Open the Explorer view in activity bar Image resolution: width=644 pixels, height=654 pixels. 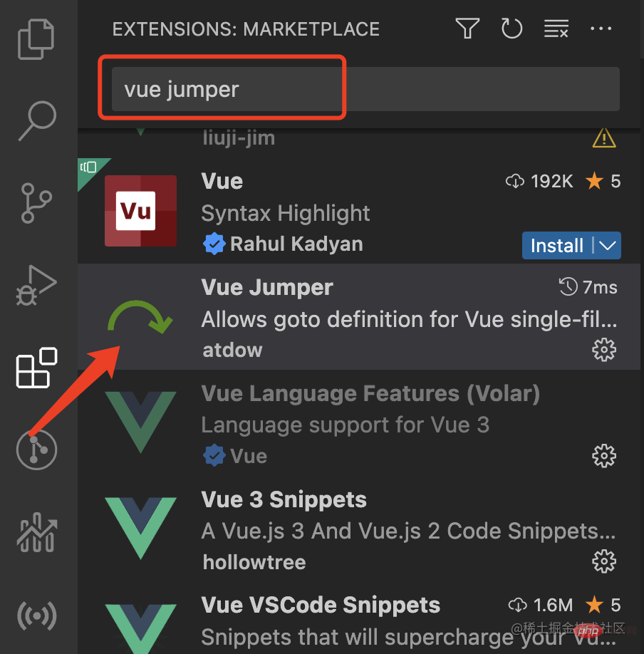click(x=36, y=39)
